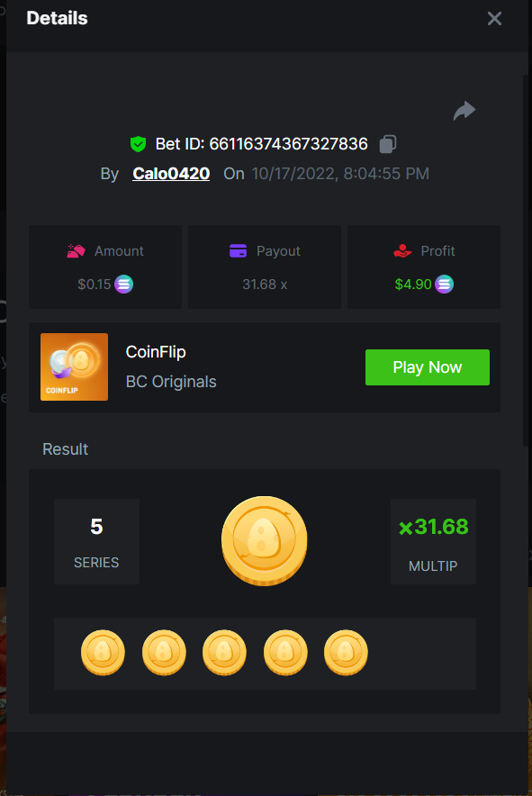Click the large gold result coin

click(x=265, y=540)
